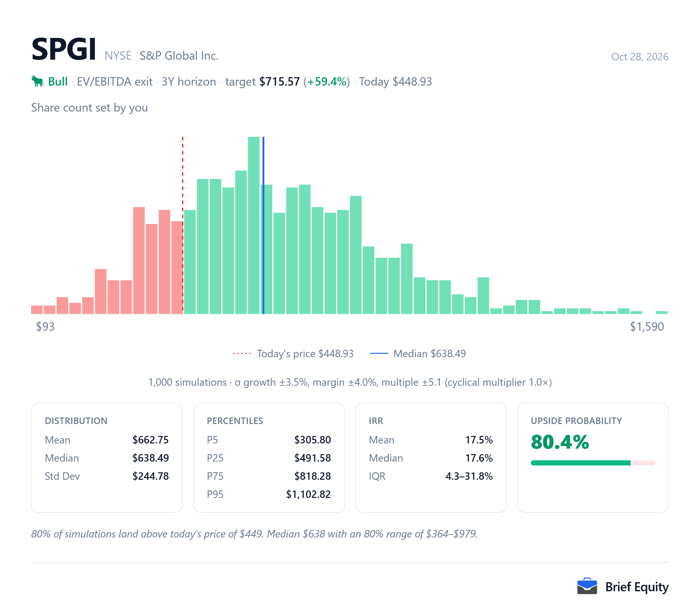Click the italic summary sentence about simulations
700x612 pixels.
tap(254, 534)
